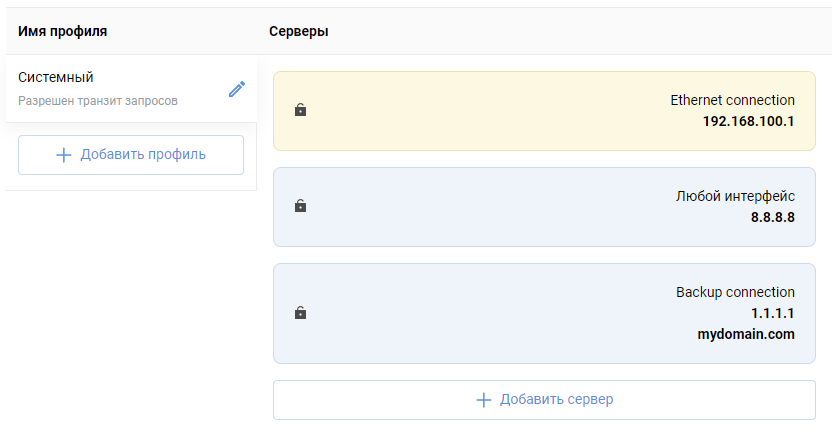832x435 pixels.
Task: Click the Имя профиля column header
Action: (x=63, y=31)
